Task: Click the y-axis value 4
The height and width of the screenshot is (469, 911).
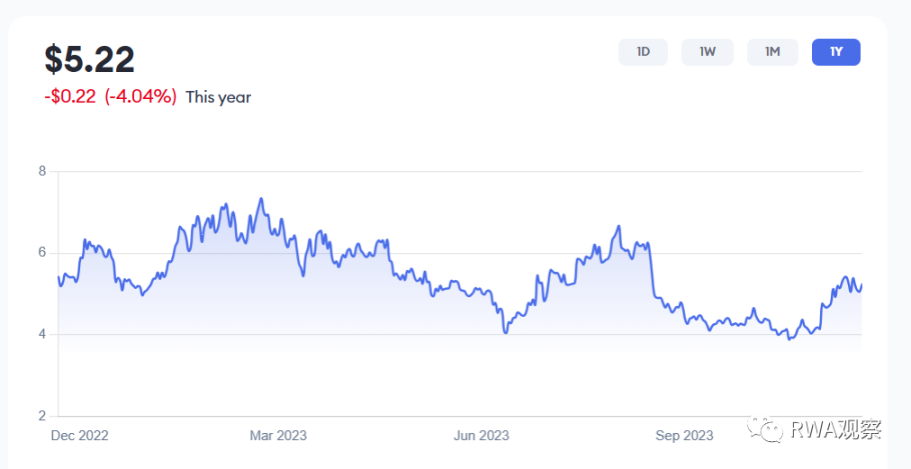Action: click(x=42, y=334)
